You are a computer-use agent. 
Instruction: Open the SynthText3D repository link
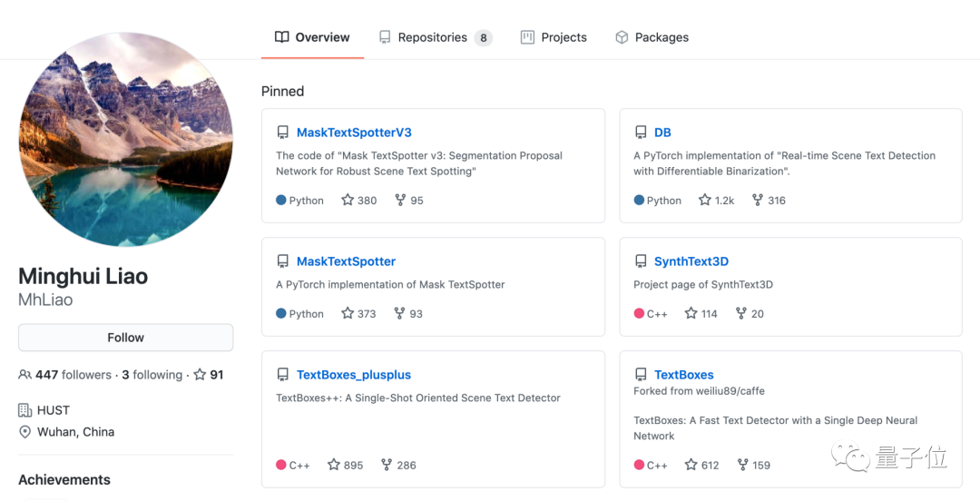[691, 261]
